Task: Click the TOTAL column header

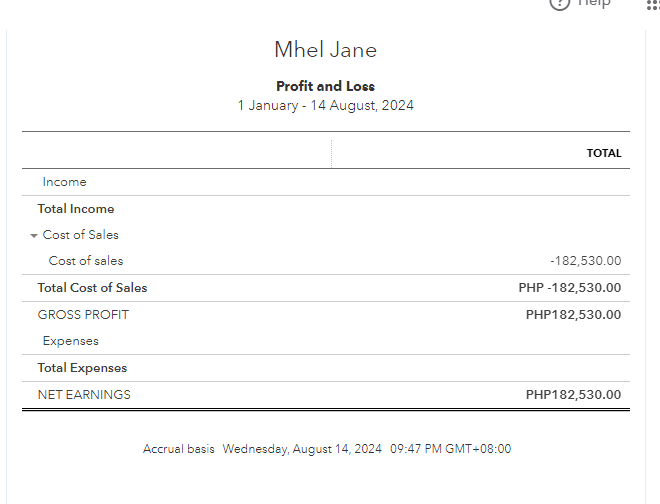Action: 604,154
